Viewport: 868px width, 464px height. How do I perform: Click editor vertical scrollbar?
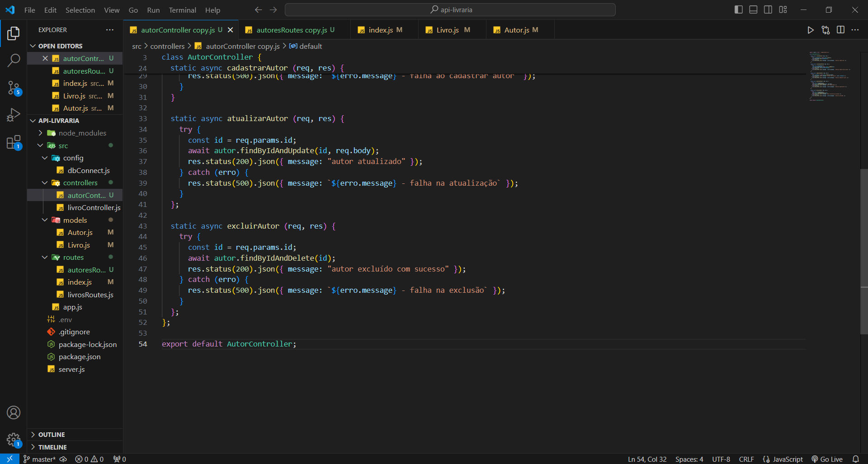864,251
